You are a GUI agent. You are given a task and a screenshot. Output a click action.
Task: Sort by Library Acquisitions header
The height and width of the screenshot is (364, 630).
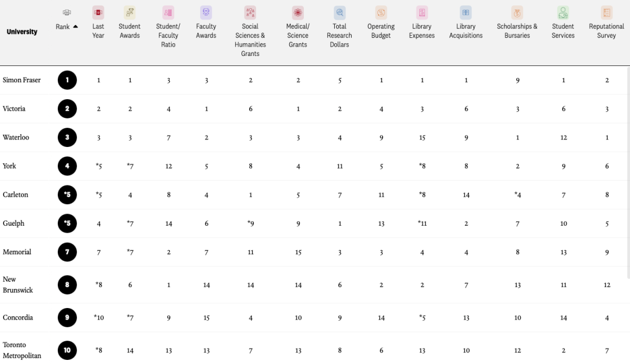[466, 31]
